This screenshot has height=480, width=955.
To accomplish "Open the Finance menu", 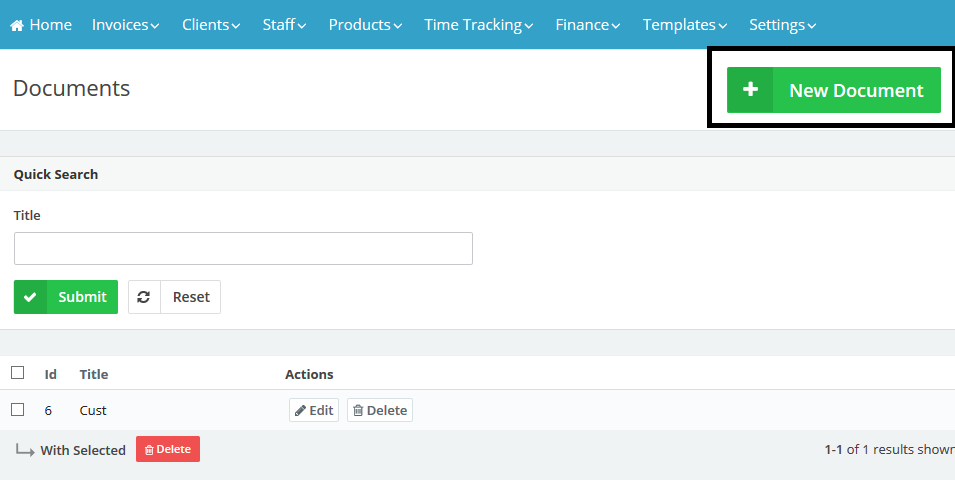I will click(588, 25).
